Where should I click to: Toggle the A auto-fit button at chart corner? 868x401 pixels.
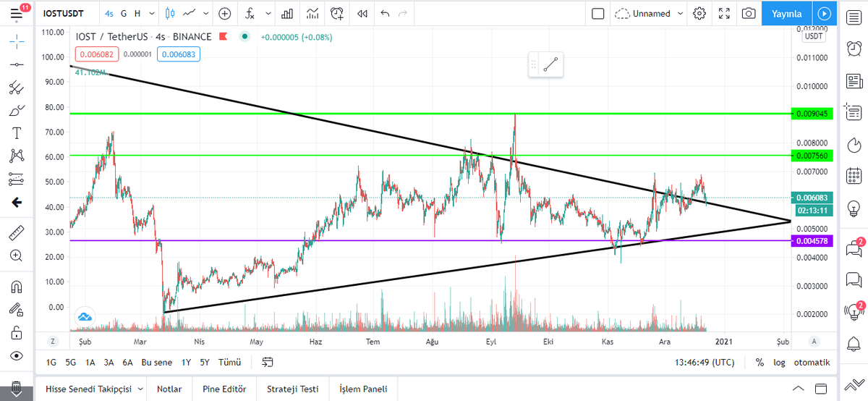point(814,340)
